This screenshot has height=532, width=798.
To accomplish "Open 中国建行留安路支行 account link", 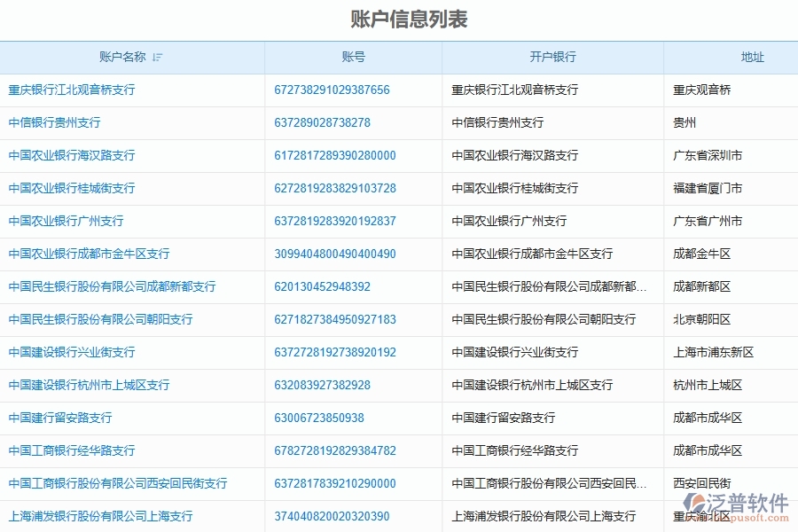I will (58, 418).
